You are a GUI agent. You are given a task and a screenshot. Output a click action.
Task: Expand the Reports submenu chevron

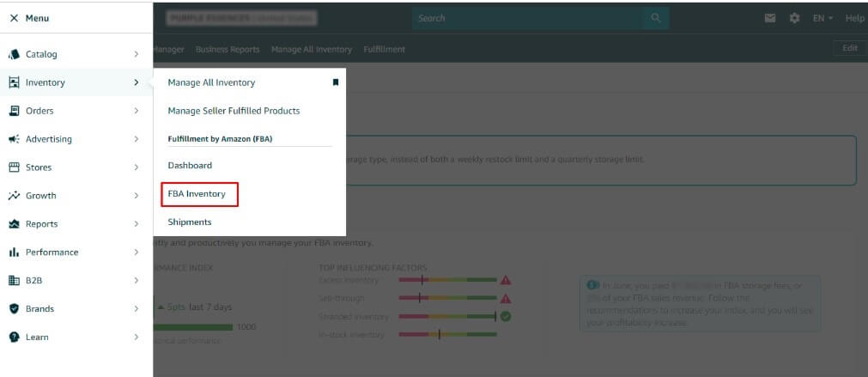coord(137,224)
